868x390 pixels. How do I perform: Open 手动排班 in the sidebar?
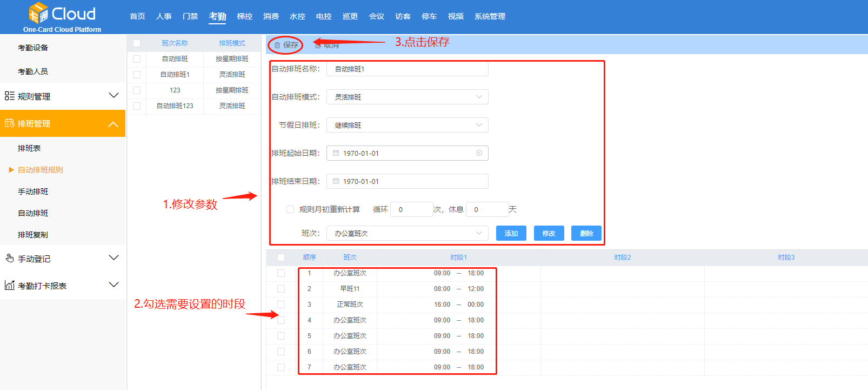pos(33,191)
